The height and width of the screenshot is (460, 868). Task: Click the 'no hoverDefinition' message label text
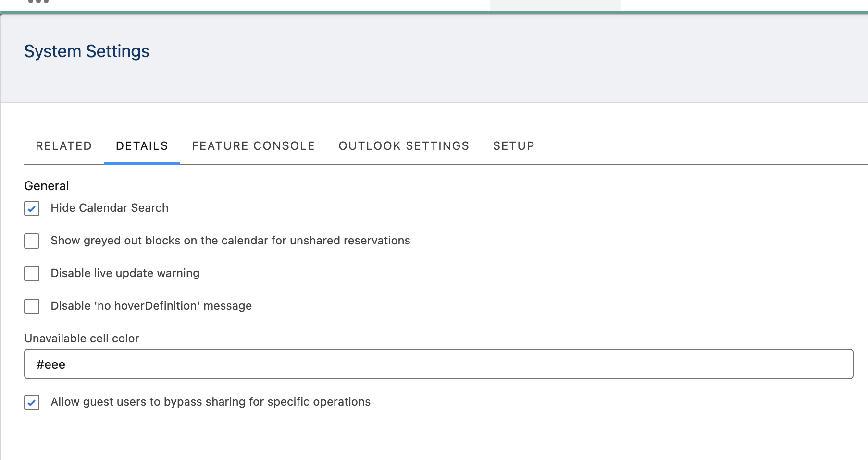point(151,306)
